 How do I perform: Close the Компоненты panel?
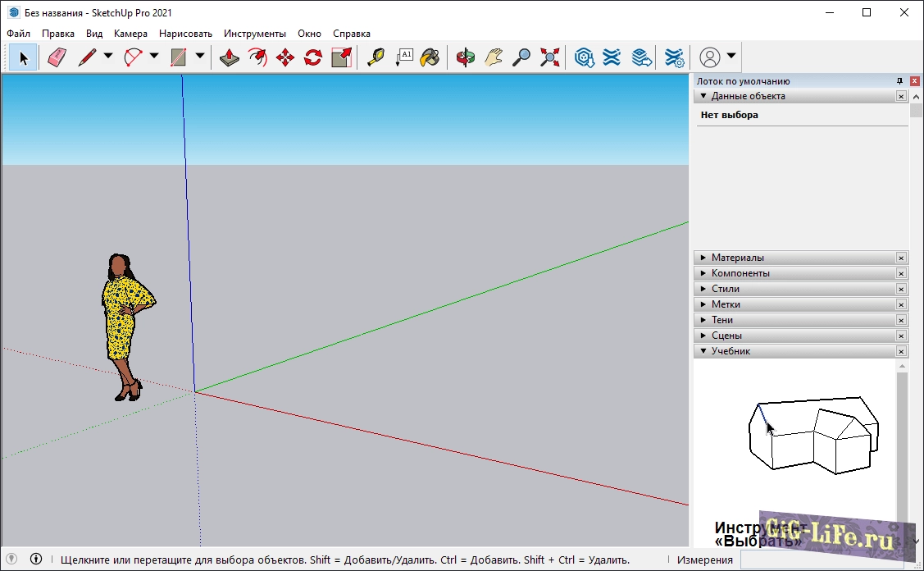pyautogui.click(x=901, y=273)
